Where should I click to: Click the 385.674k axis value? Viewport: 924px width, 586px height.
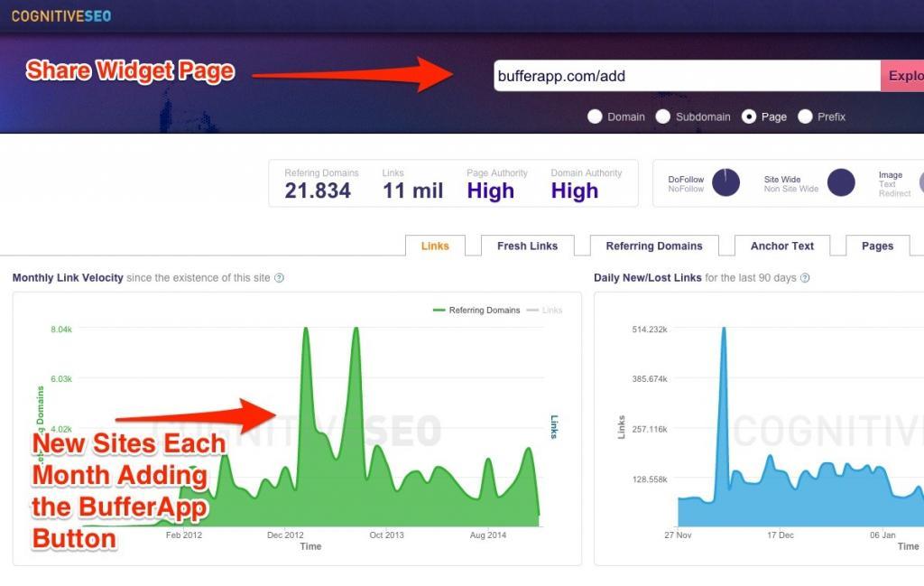[x=650, y=378]
